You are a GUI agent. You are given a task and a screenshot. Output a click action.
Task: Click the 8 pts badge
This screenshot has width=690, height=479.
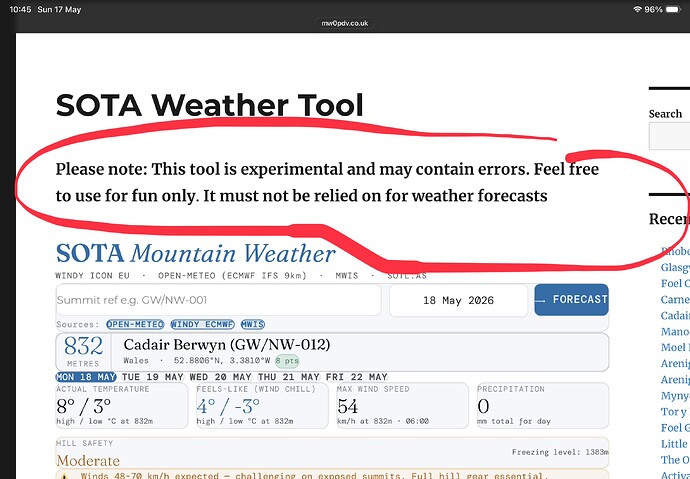point(287,361)
